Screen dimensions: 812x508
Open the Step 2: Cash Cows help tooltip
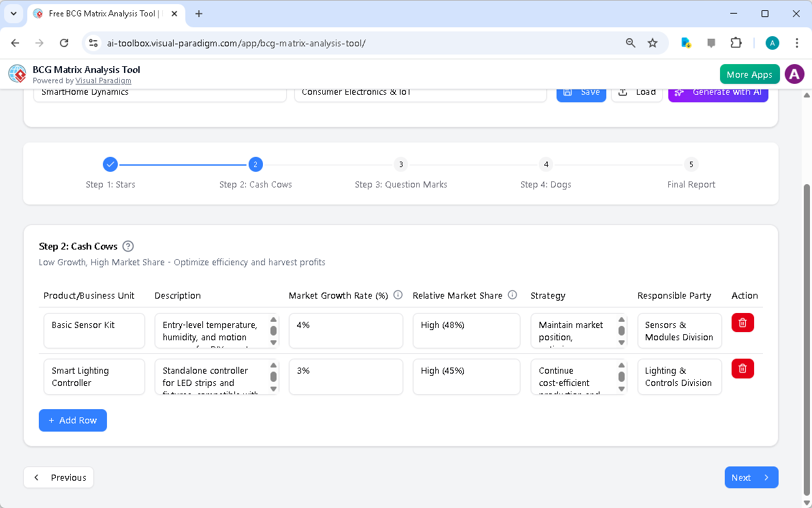[128, 246]
